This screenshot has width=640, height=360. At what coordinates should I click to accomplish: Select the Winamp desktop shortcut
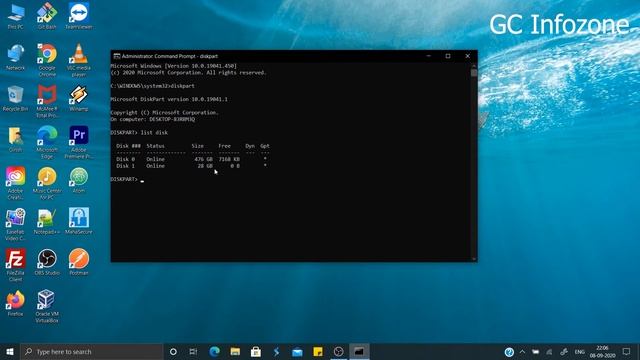(x=79, y=98)
